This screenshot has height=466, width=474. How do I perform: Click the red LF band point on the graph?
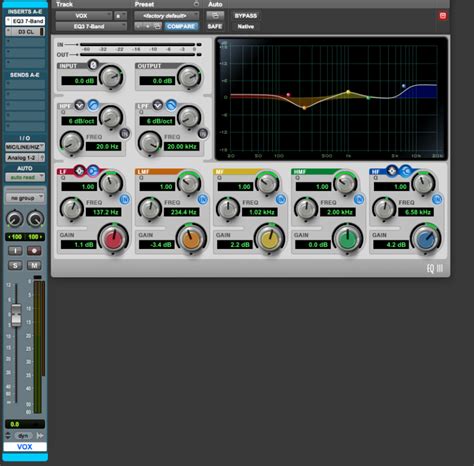point(288,95)
